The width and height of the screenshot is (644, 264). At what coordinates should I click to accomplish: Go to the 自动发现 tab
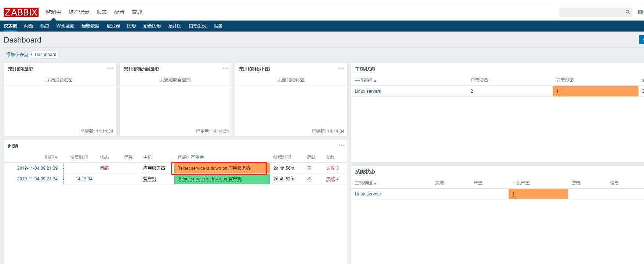coord(197,26)
